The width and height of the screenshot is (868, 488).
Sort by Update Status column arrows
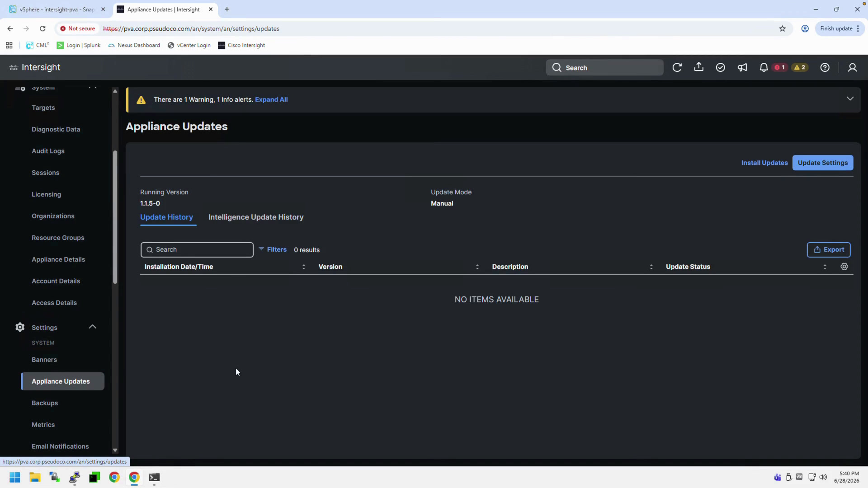(825, 267)
